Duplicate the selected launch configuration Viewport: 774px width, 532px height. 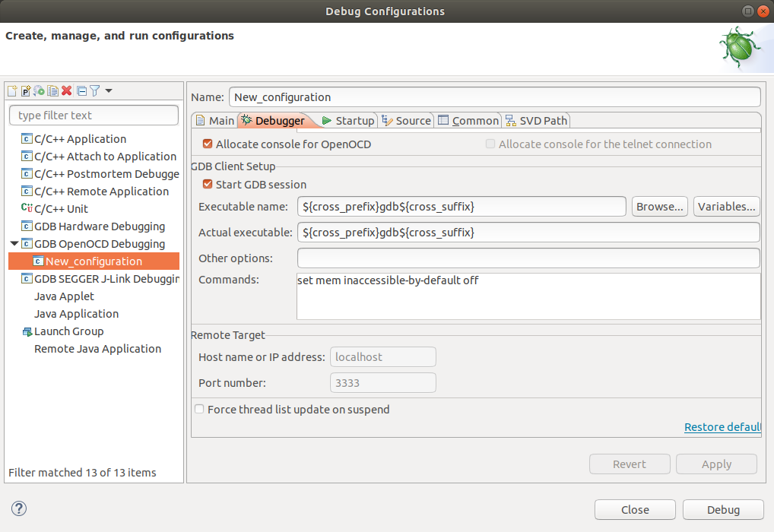(52, 90)
